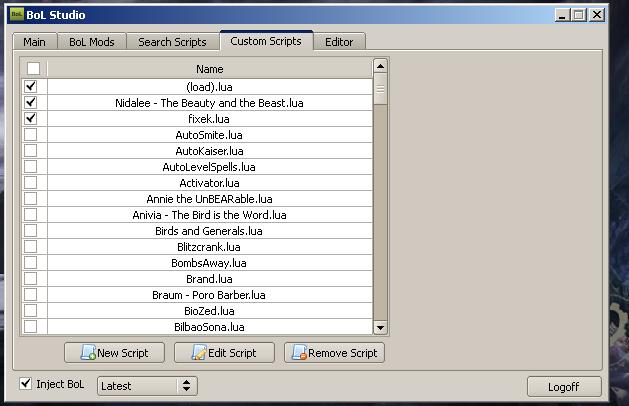Viewport: 629px width, 406px height.
Task: Go to the Search Scripts tab
Action: click(x=172, y=42)
